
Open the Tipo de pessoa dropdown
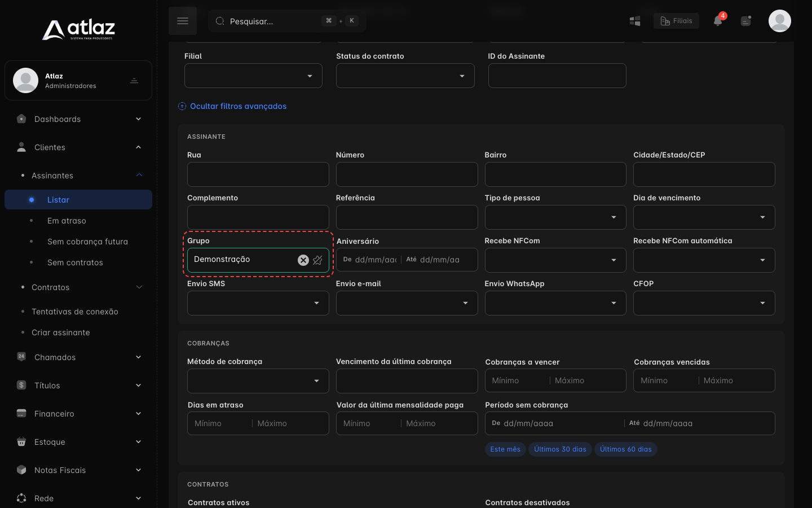coord(555,217)
